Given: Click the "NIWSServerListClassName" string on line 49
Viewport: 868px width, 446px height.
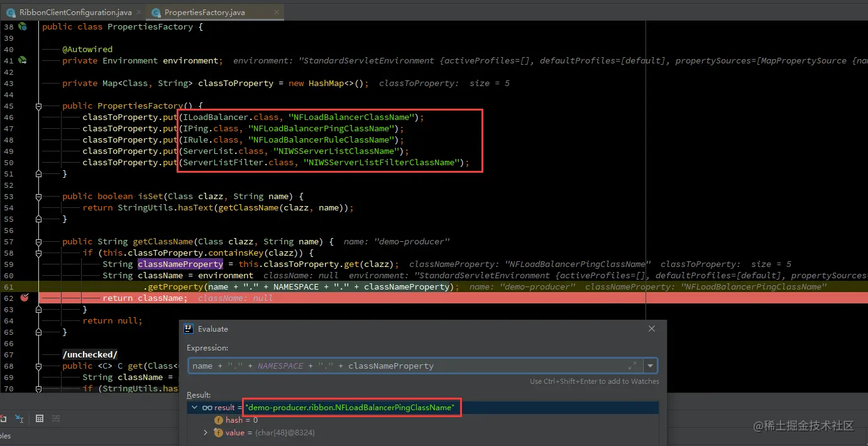Looking at the screenshot, I should (x=337, y=151).
